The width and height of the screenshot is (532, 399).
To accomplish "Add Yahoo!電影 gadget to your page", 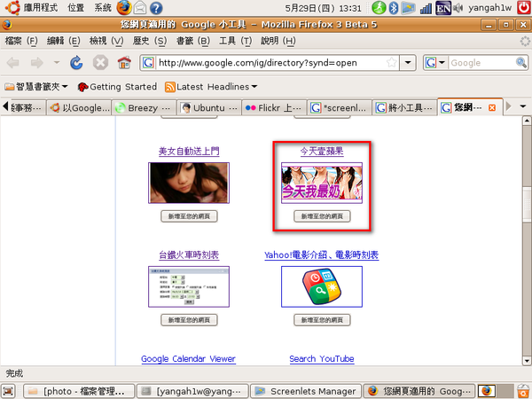I will pos(322,320).
